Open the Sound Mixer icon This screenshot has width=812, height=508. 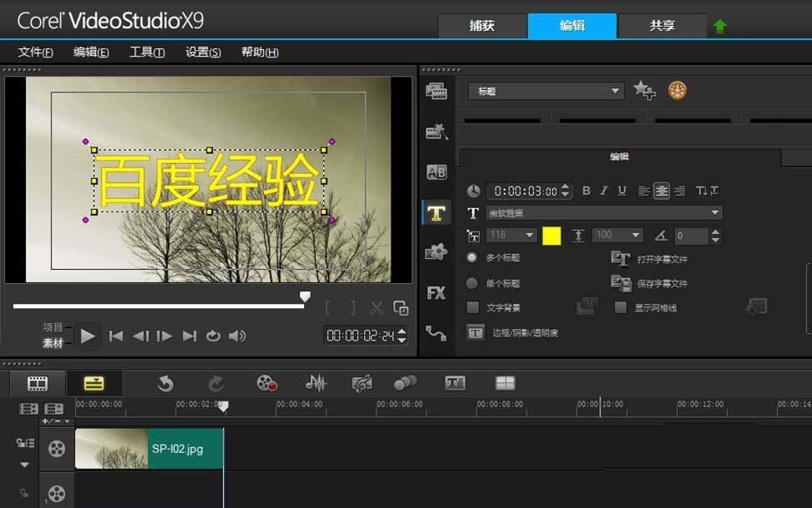(x=316, y=383)
